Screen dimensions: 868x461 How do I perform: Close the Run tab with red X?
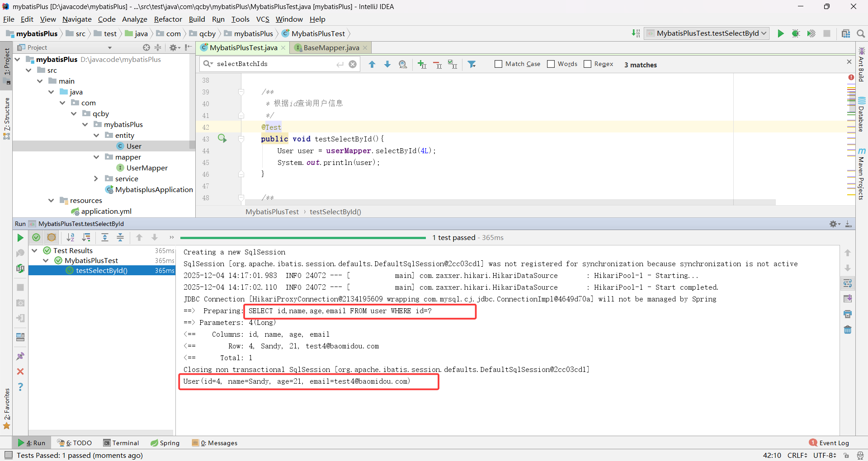tap(20, 372)
